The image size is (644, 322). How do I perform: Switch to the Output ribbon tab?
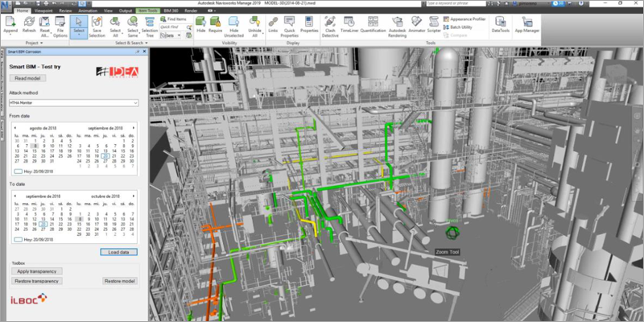pyautogui.click(x=126, y=10)
